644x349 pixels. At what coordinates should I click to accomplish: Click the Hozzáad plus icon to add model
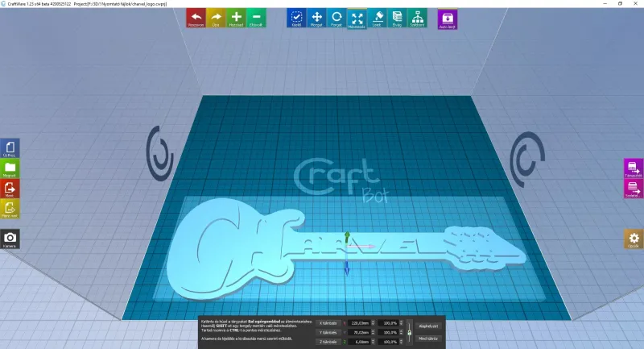point(236,18)
